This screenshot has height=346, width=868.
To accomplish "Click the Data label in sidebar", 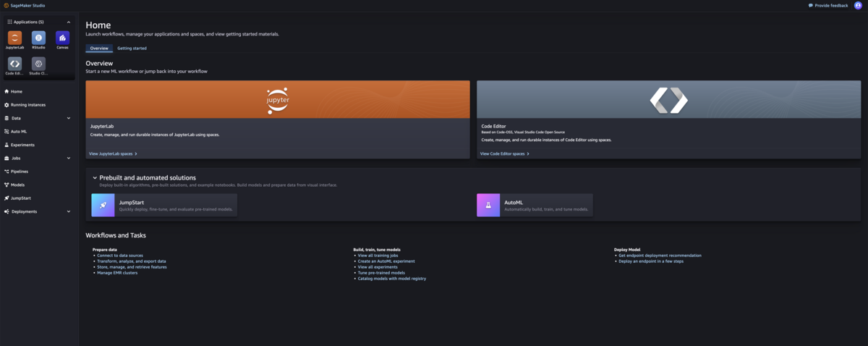I will (16, 118).
